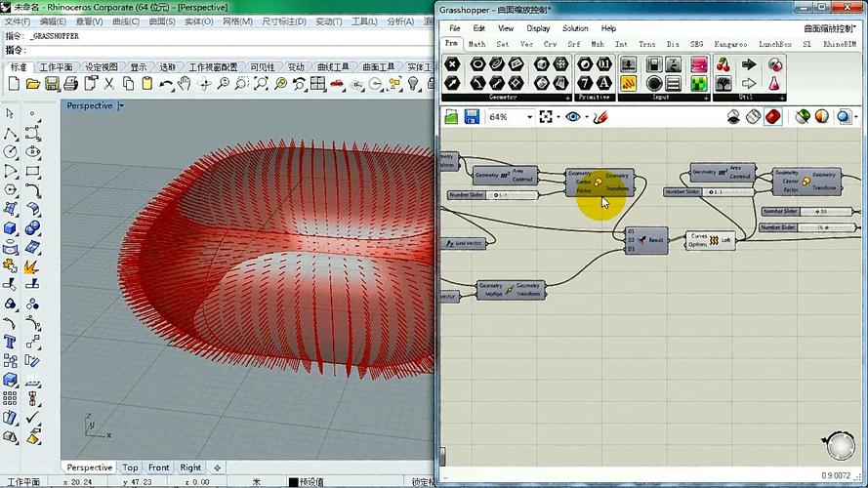The width and height of the screenshot is (868, 488).
Task: Select the Polyline tool in Rhino left sidebar
Action: 10,133
